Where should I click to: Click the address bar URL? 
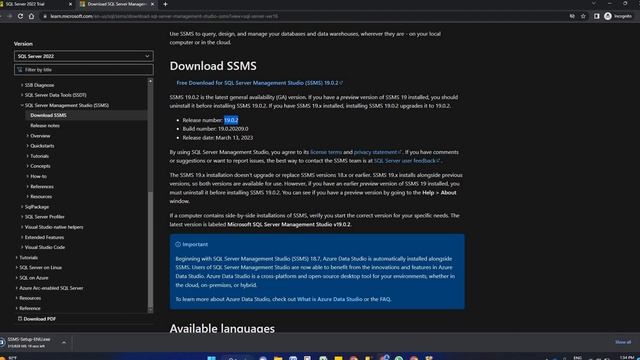click(x=164, y=16)
